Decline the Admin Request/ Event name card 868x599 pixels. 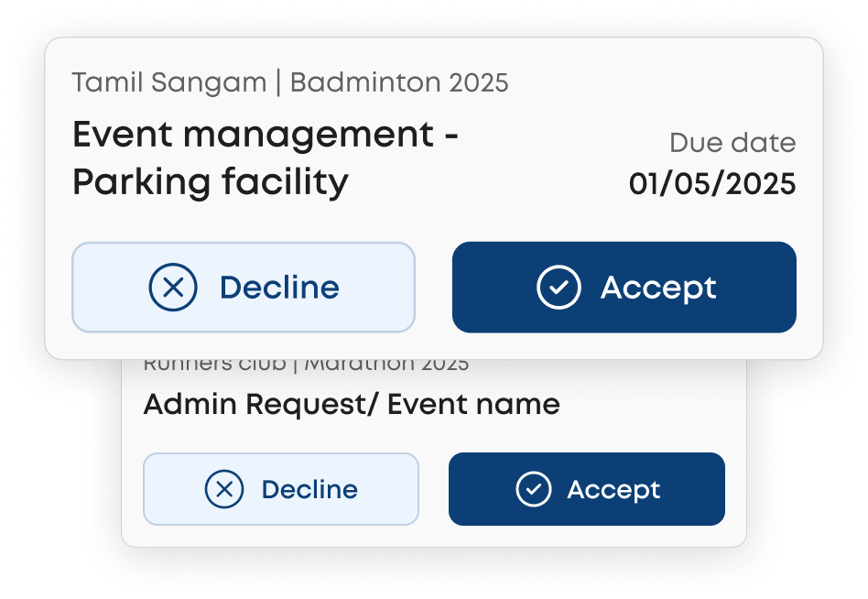coord(281,489)
